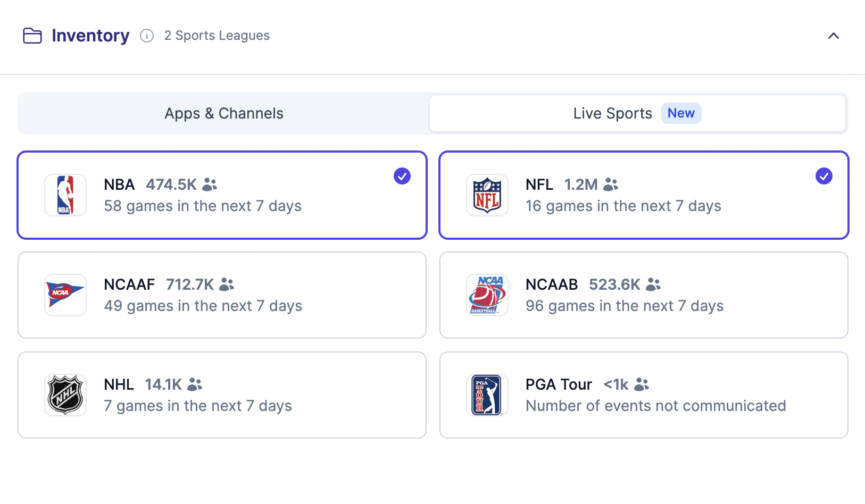Image resolution: width=865 pixels, height=504 pixels.
Task: Uncheck the NBA selection checkmark
Action: tap(402, 176)
